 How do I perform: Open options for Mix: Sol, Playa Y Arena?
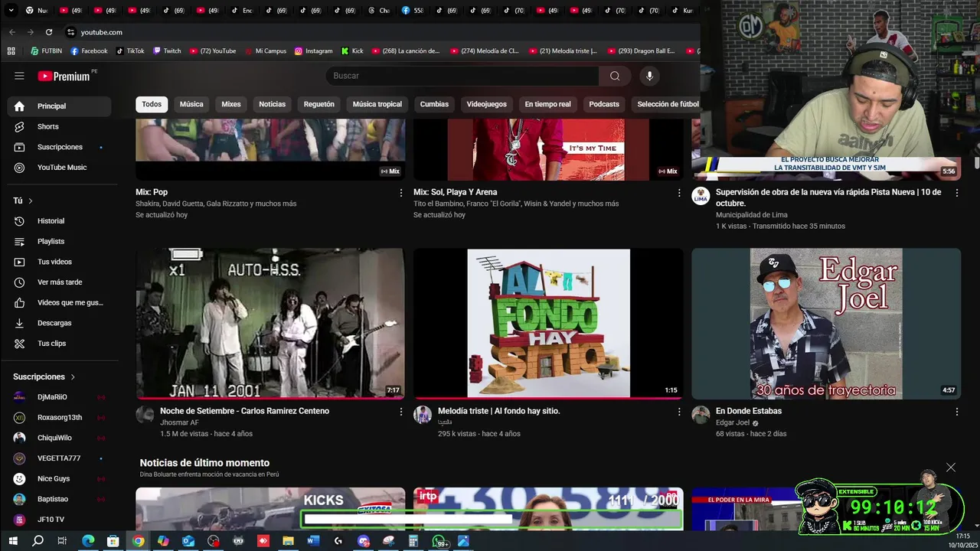[678, 193]
